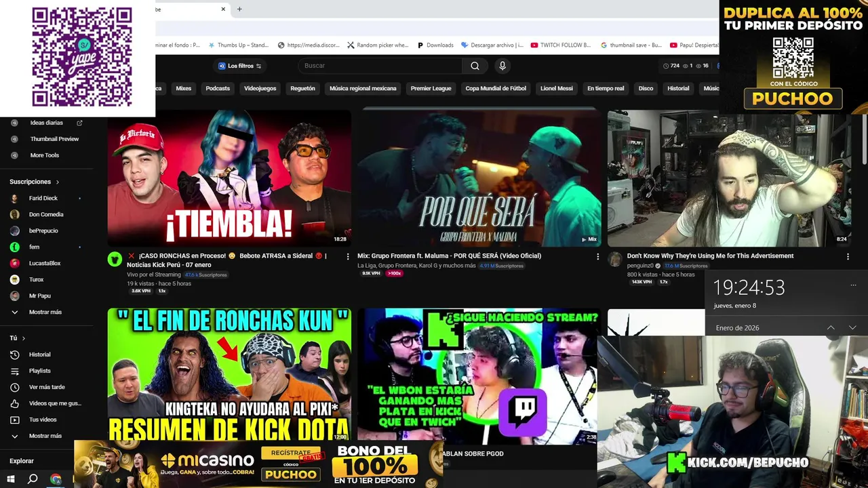Open the Los filtros extension button
Screen dimensions: 868x488
pyautogui.click(x=240, y=66)
